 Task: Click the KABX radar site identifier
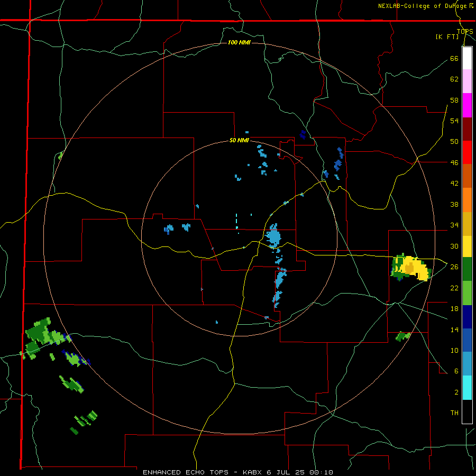253,472
